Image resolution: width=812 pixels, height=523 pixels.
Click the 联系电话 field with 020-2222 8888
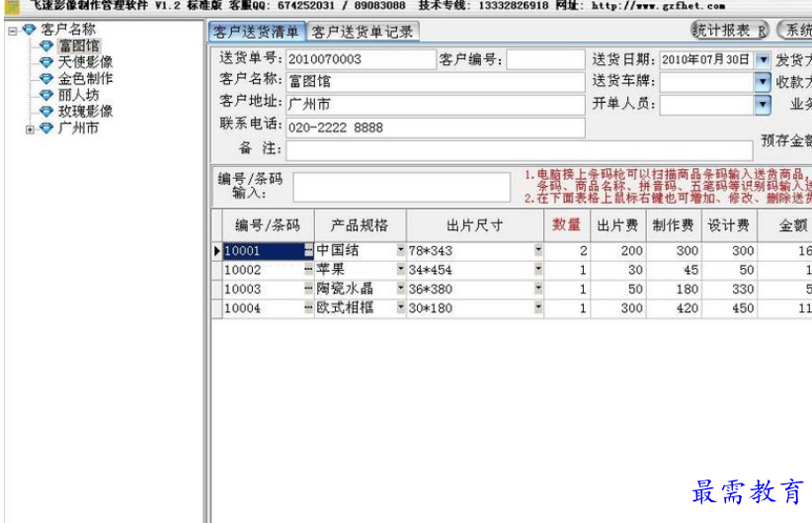pyautogui.click(x=436, y=128)
